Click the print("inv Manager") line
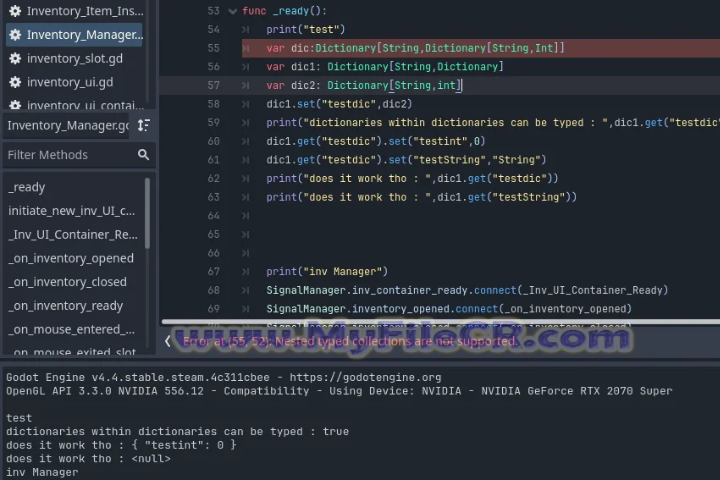This screenshot has height=480, width=720. [327, 271]
